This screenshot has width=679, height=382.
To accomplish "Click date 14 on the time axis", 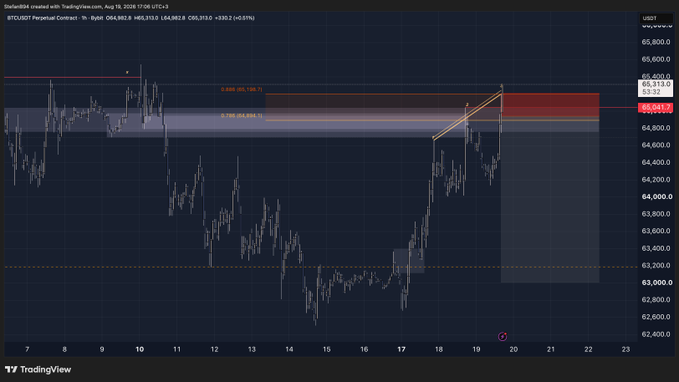I will click(x=289, y=349).
